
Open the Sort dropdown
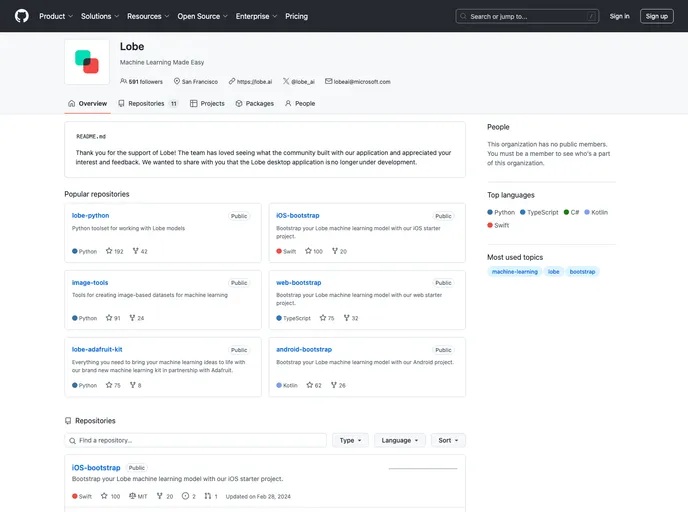448,440
